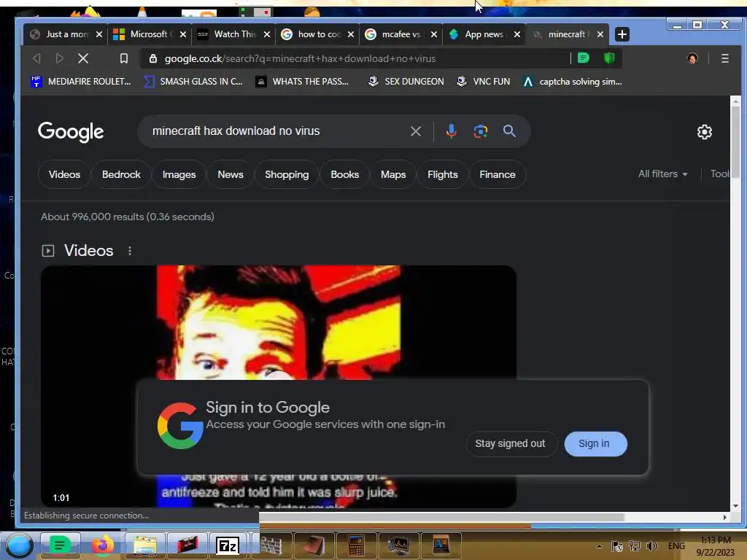Image resolution: width=747 pixels, height=560 pixels.
Task: Filter results by News chip
Action: point(231,175)
